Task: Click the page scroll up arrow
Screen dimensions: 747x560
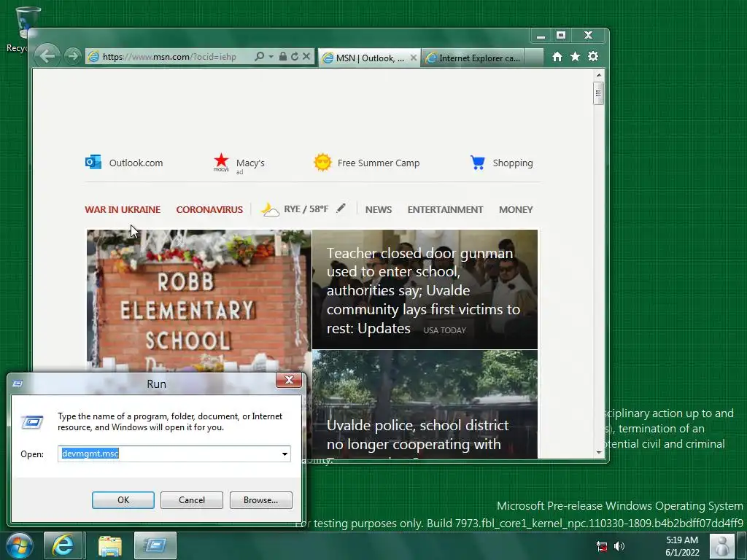Action: click(x=599, y=75)
